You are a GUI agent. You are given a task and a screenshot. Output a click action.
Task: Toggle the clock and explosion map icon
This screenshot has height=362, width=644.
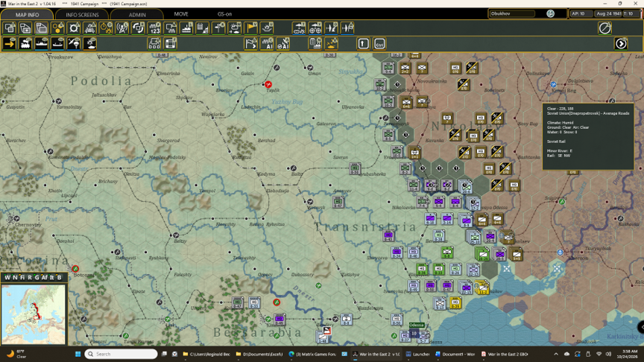[106, 28]
